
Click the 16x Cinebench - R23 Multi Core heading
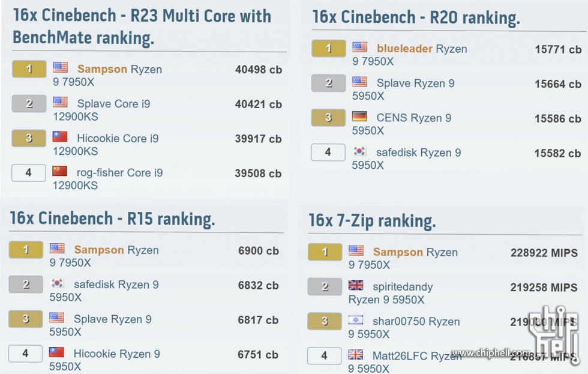[142, 27]
